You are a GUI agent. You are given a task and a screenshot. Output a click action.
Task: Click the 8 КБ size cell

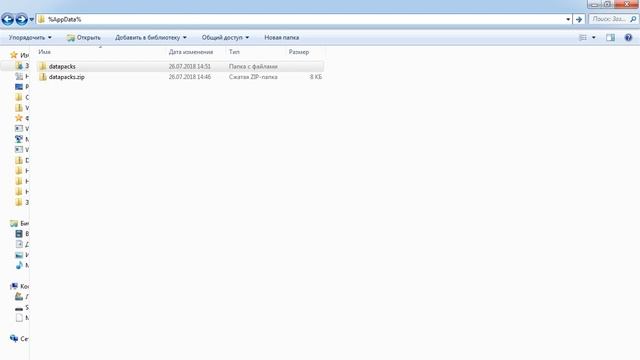(x=316, y=77)
